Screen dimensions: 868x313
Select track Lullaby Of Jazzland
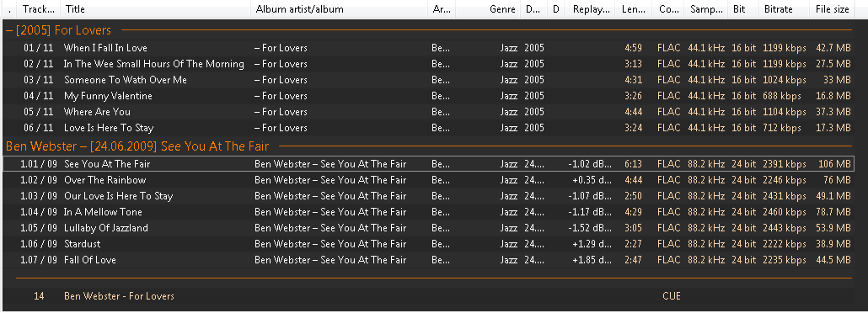pos(105,228)
